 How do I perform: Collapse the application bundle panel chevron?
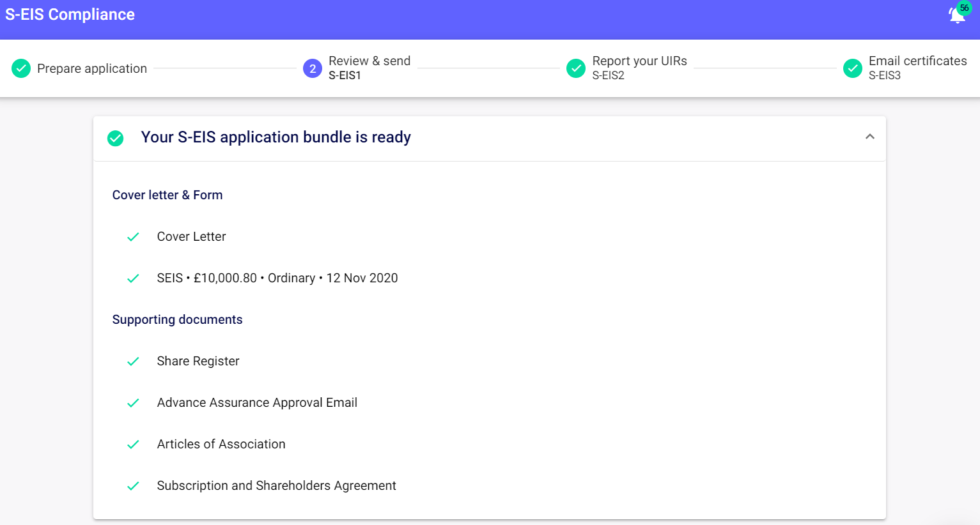(870, 137)
